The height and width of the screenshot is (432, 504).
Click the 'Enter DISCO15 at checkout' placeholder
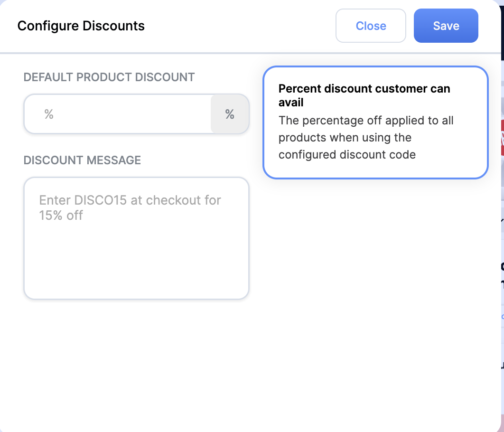pyautogui.click(x=130, y=200)
